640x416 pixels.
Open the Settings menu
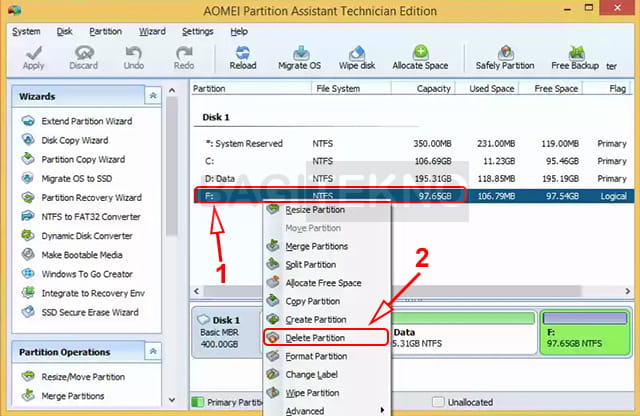(x=198, y=31)
